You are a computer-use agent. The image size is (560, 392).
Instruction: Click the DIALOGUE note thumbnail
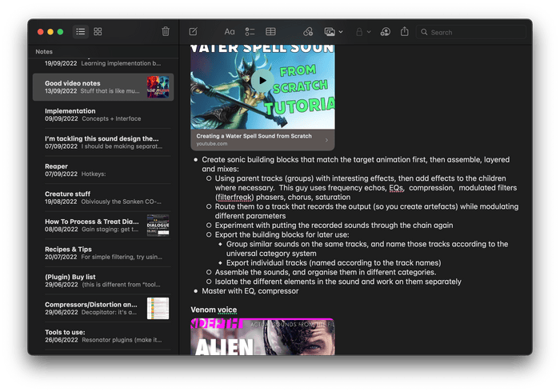coord(158,226)
